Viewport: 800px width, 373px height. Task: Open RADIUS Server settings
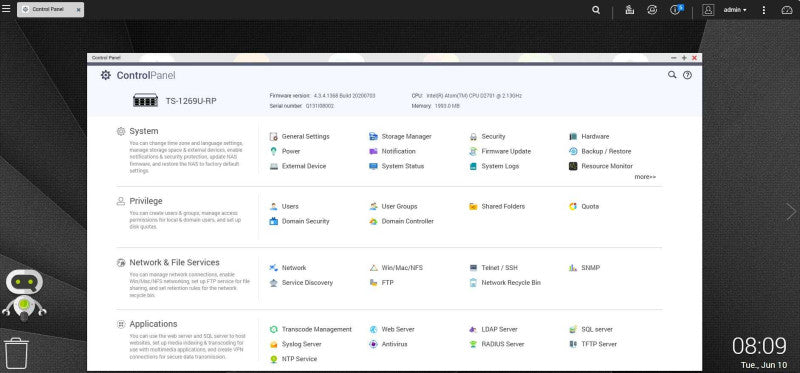[496, 344]
